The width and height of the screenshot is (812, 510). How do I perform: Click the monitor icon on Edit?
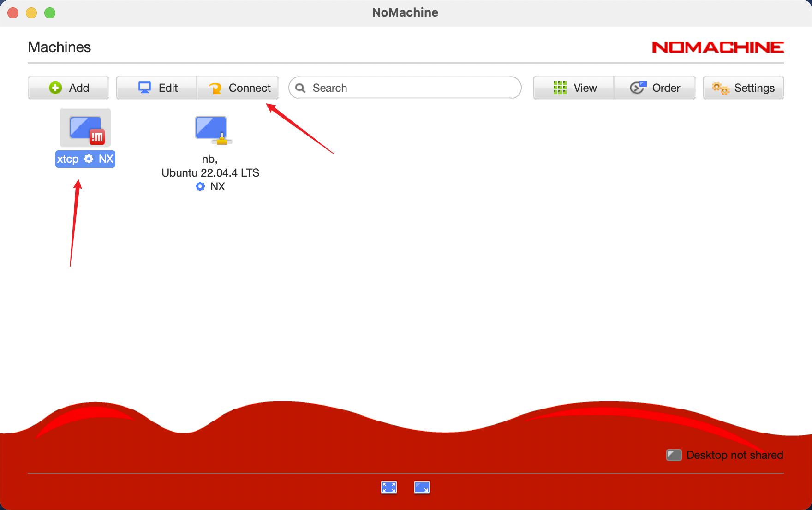click(145, 88)
